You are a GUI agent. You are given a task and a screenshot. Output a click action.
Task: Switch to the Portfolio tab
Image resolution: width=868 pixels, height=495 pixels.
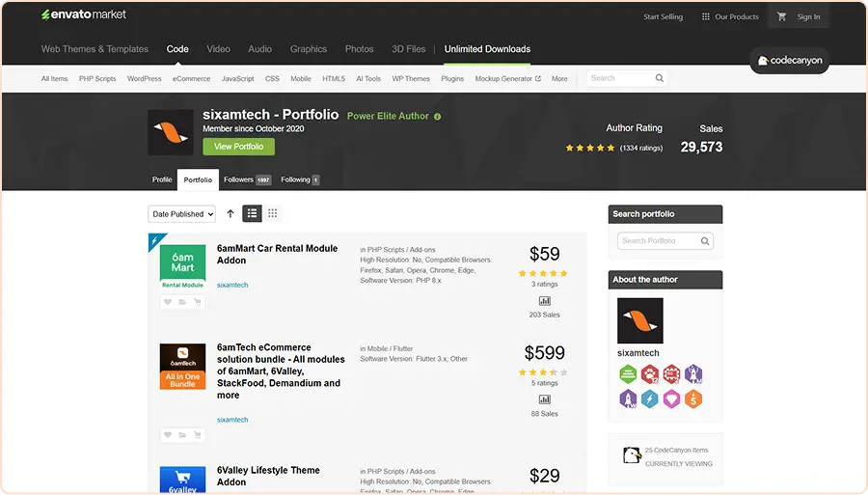point(198,179)
